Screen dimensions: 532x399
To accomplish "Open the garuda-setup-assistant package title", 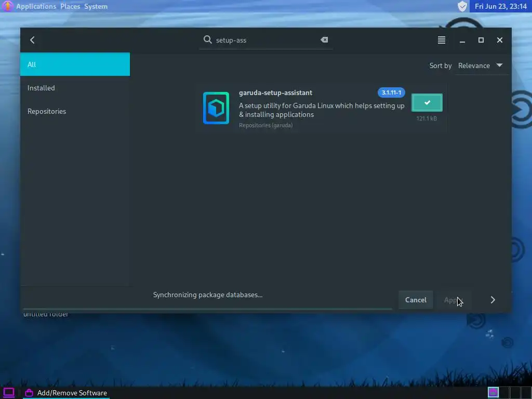I will click(x=275, y=92).
